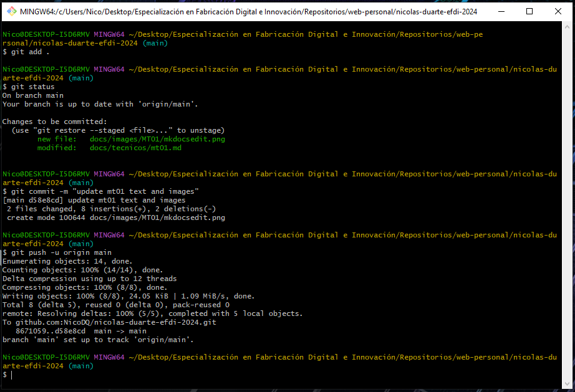
Task: Click 'Writing objects: 100% (8/8), 24.05 KiB' line
Action: [x=128, y=297]
